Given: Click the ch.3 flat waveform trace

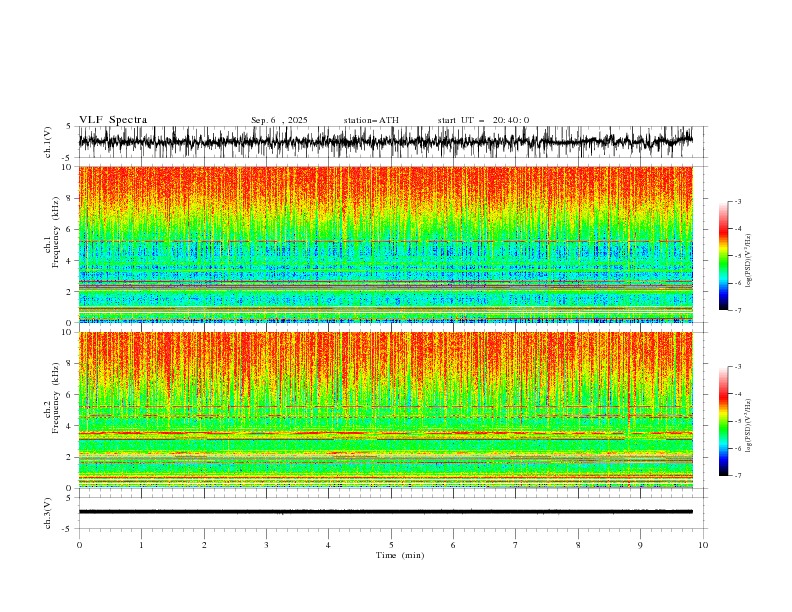Looking at the screenshot, I should coord(385,512).
